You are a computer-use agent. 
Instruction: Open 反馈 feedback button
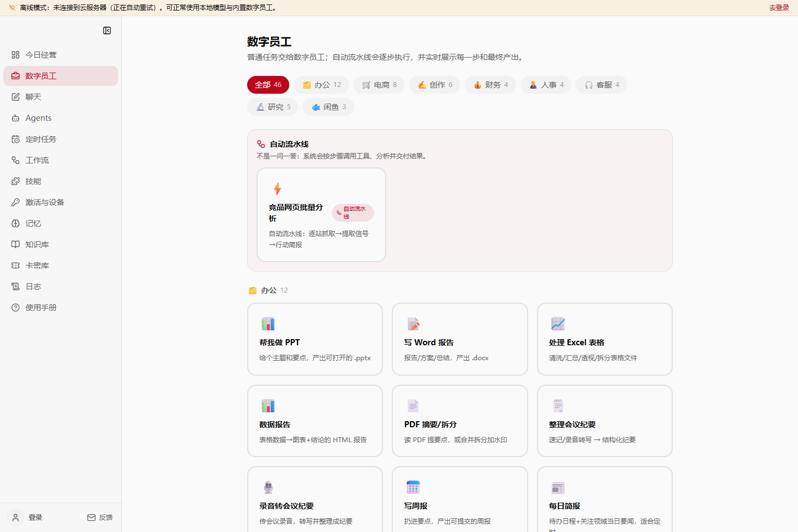pyautogui.click(x=100, y=518)
